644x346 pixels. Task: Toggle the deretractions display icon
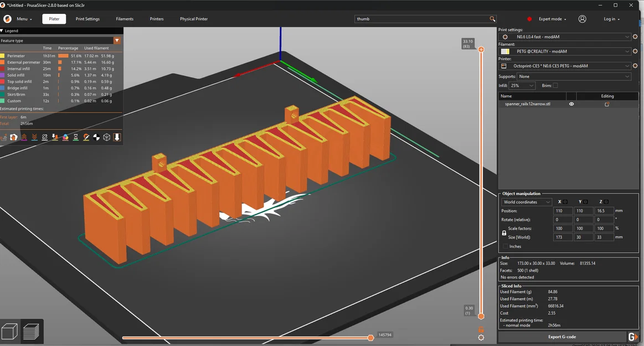34,137
